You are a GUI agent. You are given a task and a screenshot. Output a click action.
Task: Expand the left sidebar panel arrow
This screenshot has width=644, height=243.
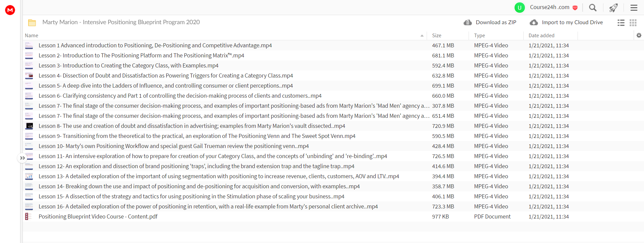(x=22, y=158)
